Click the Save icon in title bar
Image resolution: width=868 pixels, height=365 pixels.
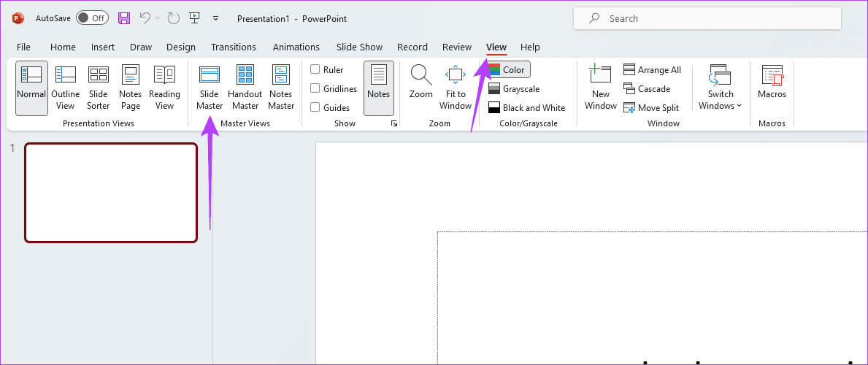tap(124, 18)
